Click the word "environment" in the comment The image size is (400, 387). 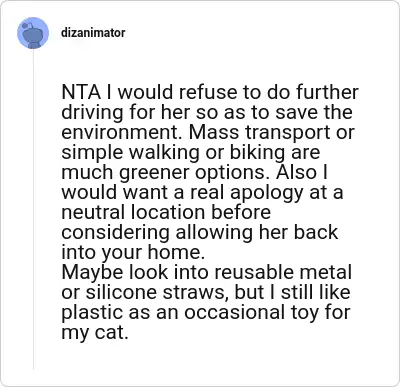coord(123,133)
